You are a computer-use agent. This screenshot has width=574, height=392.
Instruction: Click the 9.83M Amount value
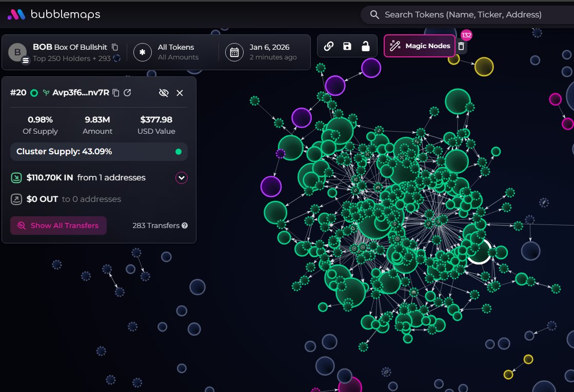(97, 119)
